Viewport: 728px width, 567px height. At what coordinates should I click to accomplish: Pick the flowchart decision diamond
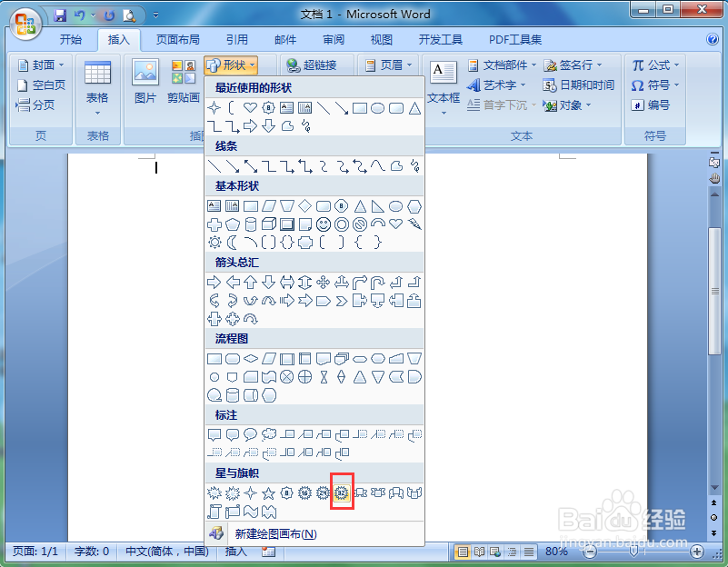[x=251, y=359]
